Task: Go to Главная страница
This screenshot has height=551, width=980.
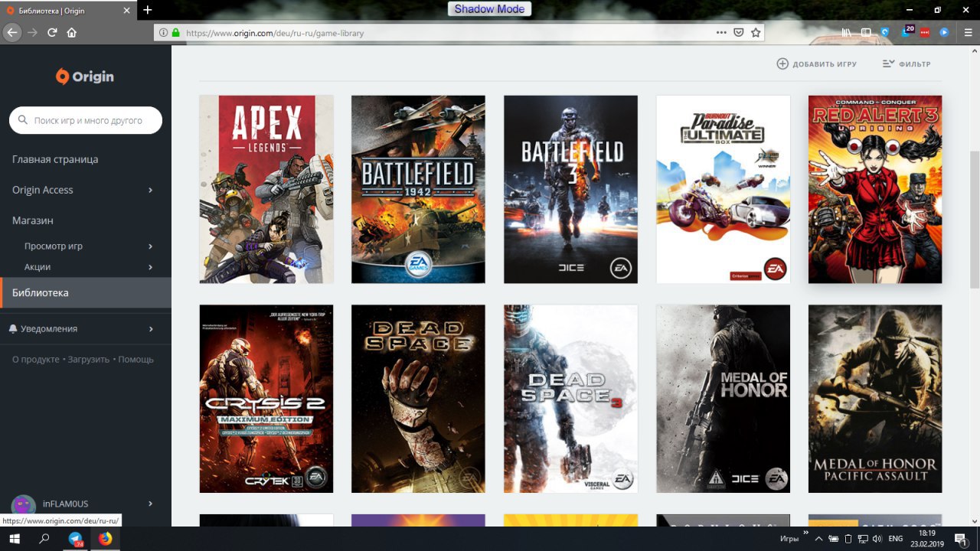Action: 55,159
